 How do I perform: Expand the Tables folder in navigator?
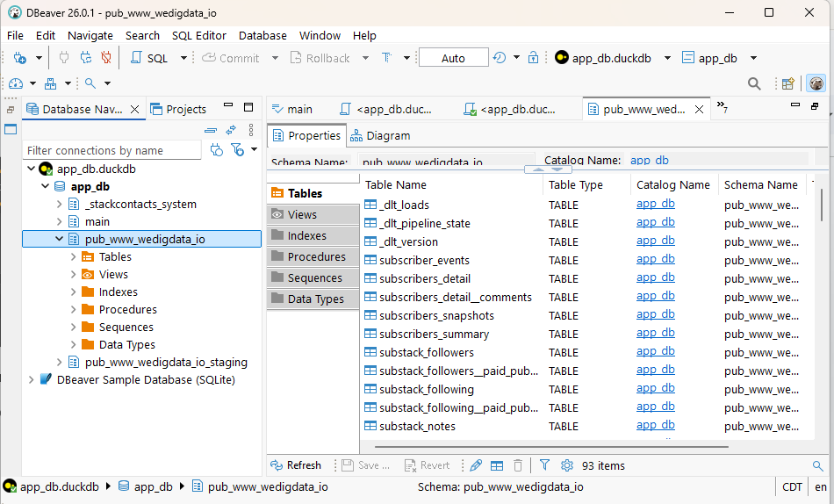(x=74, y=256)
